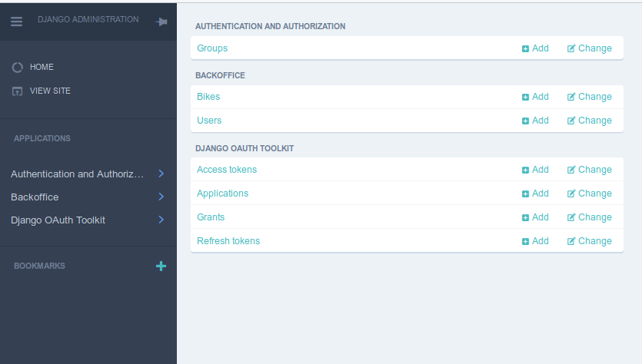This screenshot has width=642, height=364.
Task: Click the Add plus icon for Access tokens
Action: click(525, 170)
